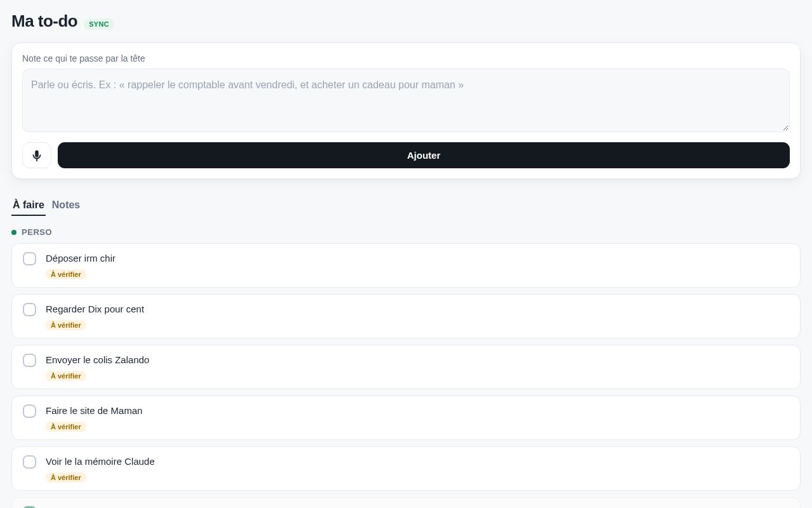Click the 'Regarder Dix pour cent' task text
The height and width of the screenshot is (508, 812).
coord(95,309)
